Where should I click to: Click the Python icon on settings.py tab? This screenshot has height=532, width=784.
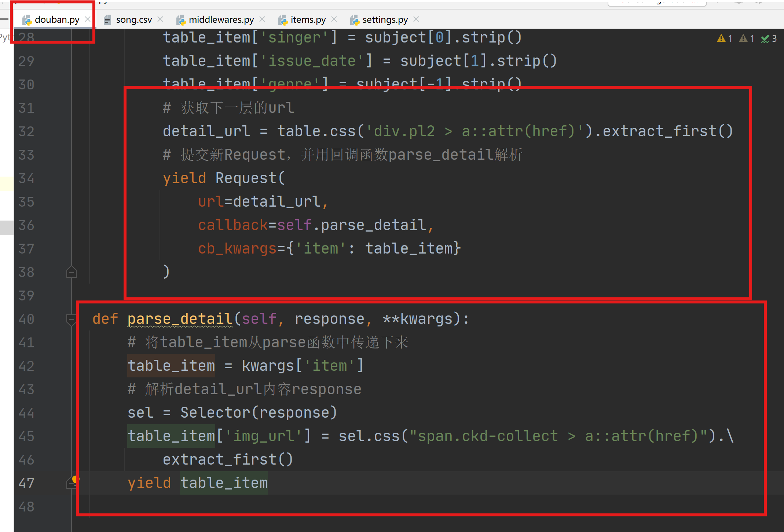[355, 20]
